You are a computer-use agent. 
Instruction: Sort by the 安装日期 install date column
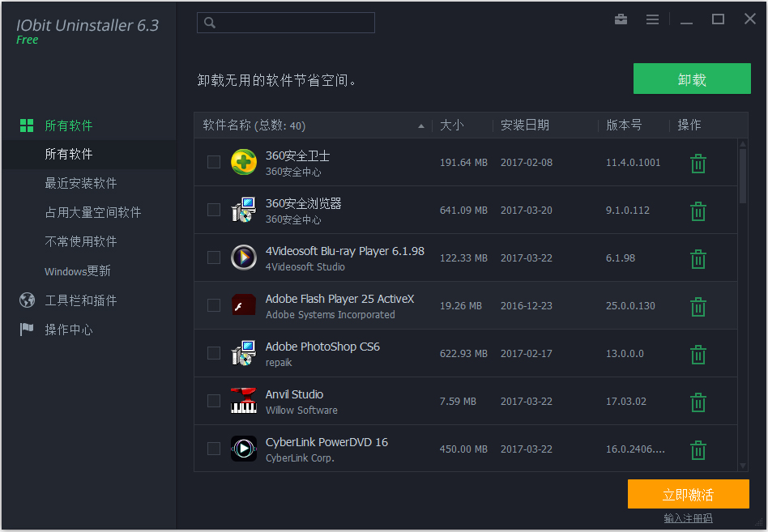point(525,126)
